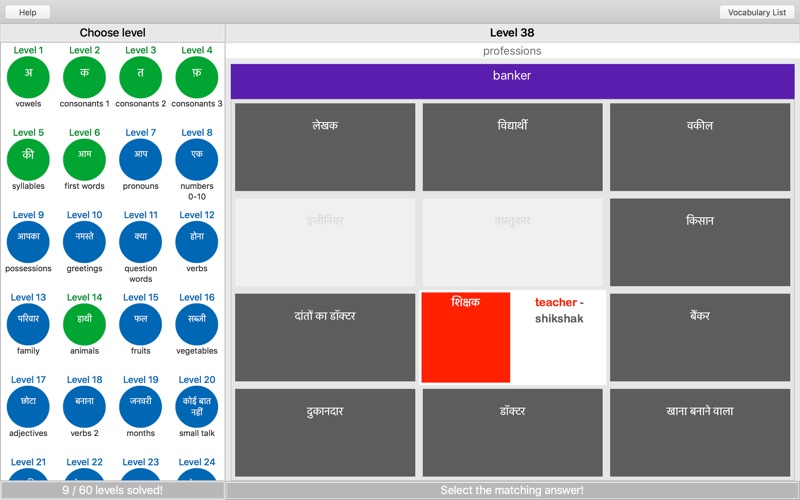The width and height of the screenshot is (800, 500).
Task: Select the किसान answer tile
Action: point(700,242)
